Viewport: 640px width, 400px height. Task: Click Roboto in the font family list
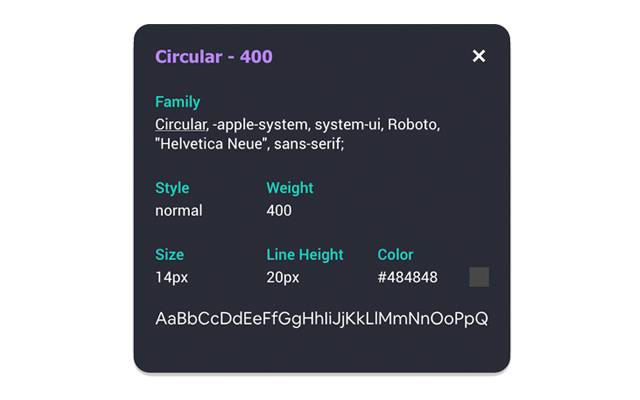tap(412, 125)
